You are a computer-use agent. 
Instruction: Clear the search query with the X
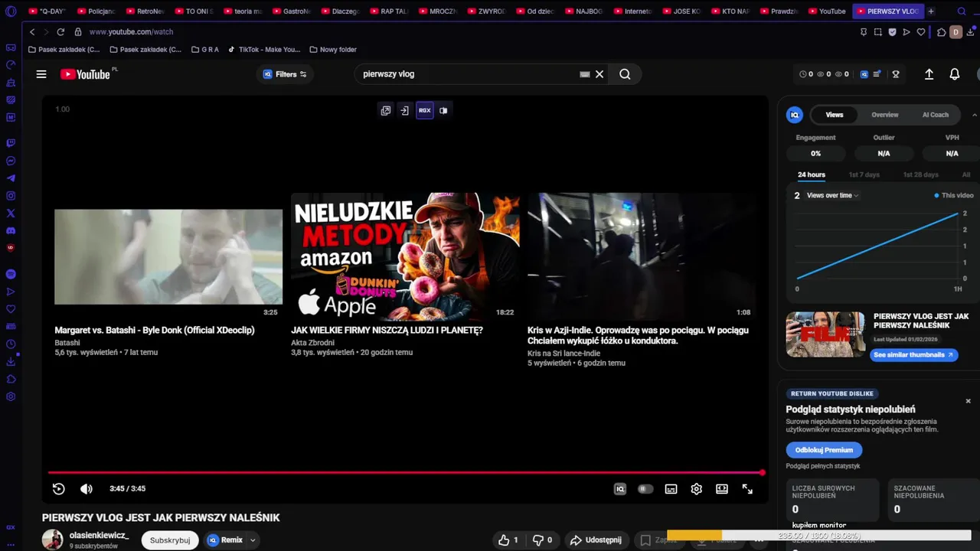point(599,74)
